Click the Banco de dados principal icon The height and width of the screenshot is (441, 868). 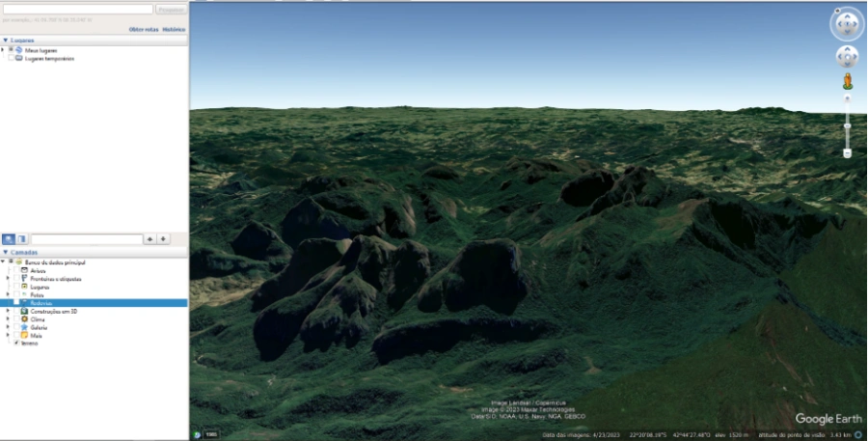[19, 262]
